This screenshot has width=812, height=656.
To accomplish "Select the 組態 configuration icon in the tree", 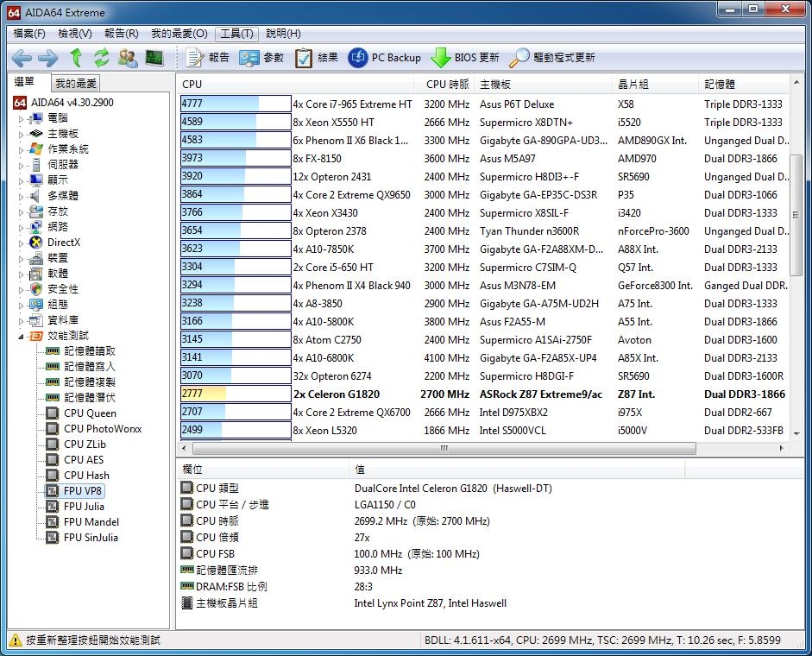I will [35, 305].
